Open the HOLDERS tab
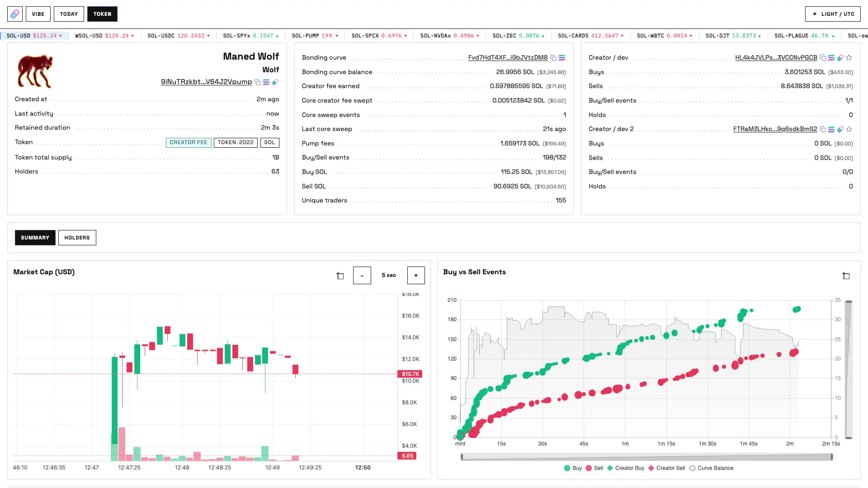The image size is (868, 488). pos(77,238)
